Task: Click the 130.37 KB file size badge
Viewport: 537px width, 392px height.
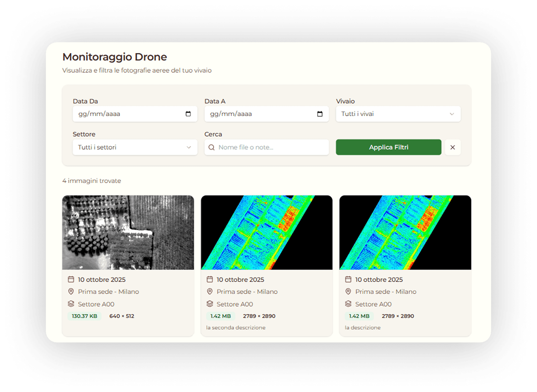Action: pyautogui.click(x=84, y=316)
